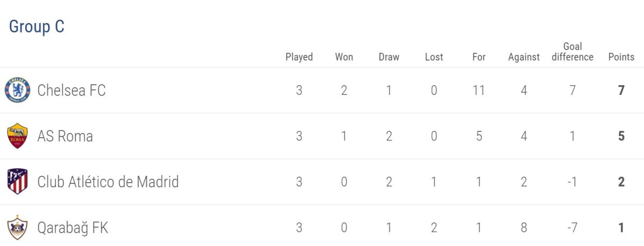Click AS Roma's points total of 5
644x246 pixels.
621,136
